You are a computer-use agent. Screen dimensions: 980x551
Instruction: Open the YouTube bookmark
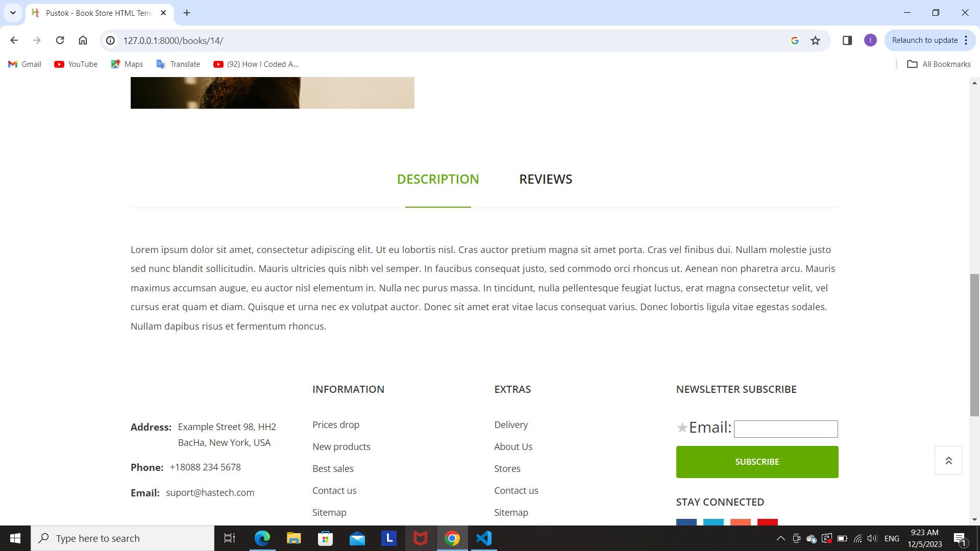click(x=76, y=64)
